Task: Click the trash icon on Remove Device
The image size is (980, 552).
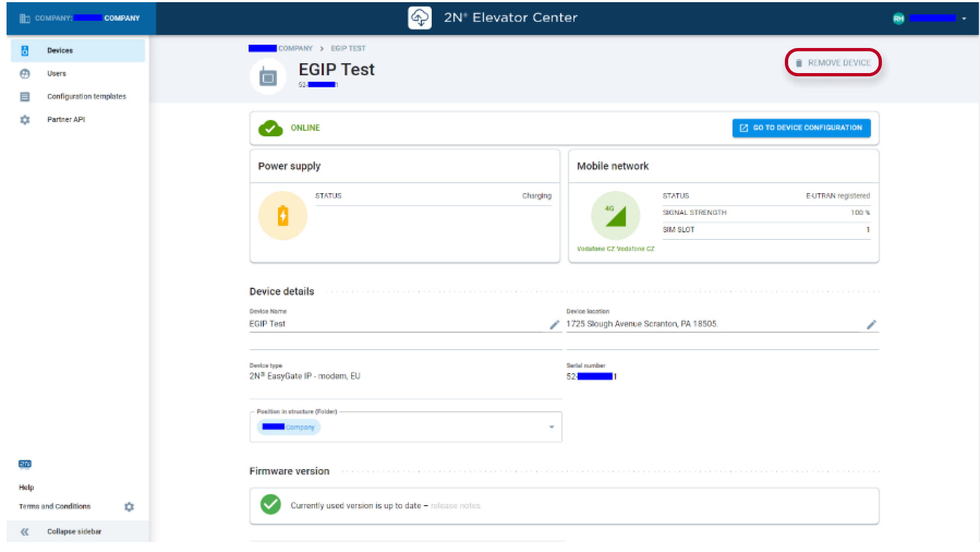Action: 799,63
